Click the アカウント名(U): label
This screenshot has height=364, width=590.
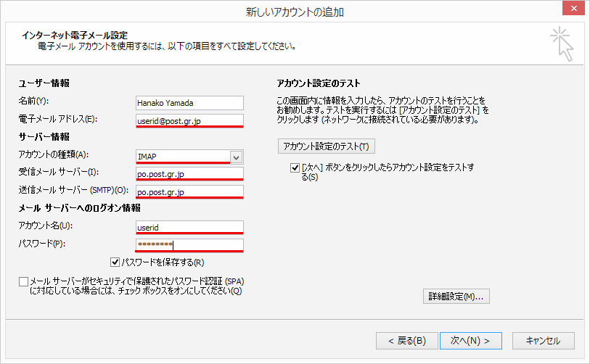[x=46, y=226]
